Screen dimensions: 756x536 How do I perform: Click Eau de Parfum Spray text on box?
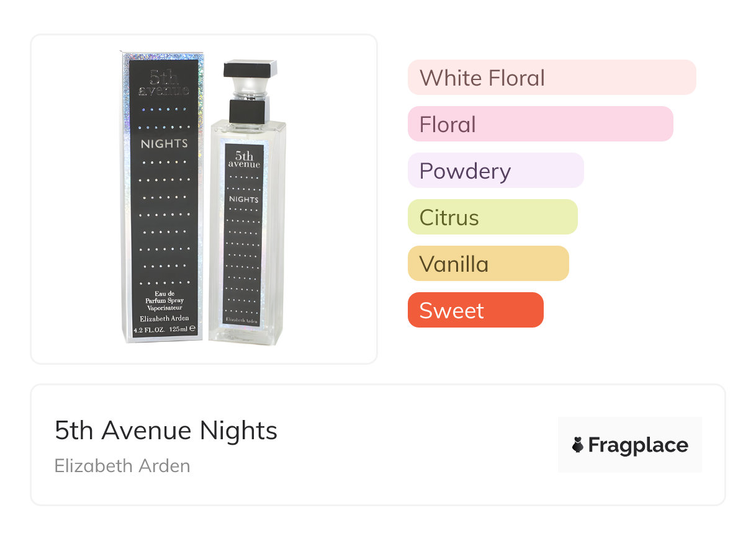click(x=164, y=300)
